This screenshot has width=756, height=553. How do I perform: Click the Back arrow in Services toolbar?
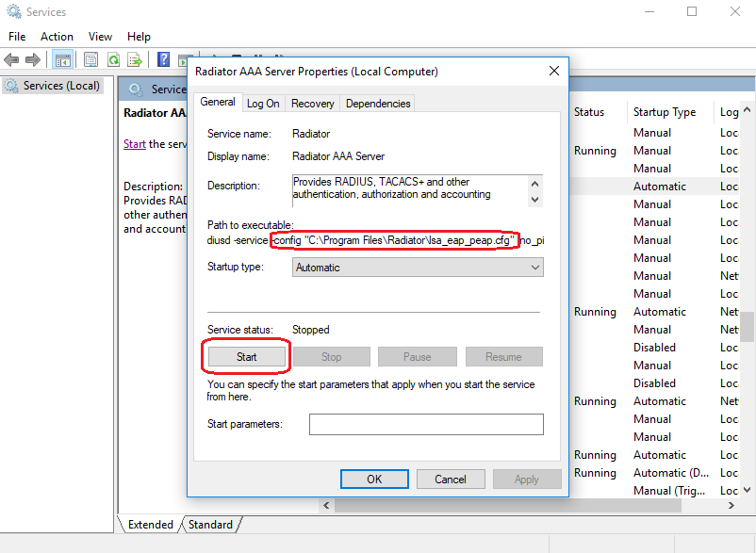[11, 60]
